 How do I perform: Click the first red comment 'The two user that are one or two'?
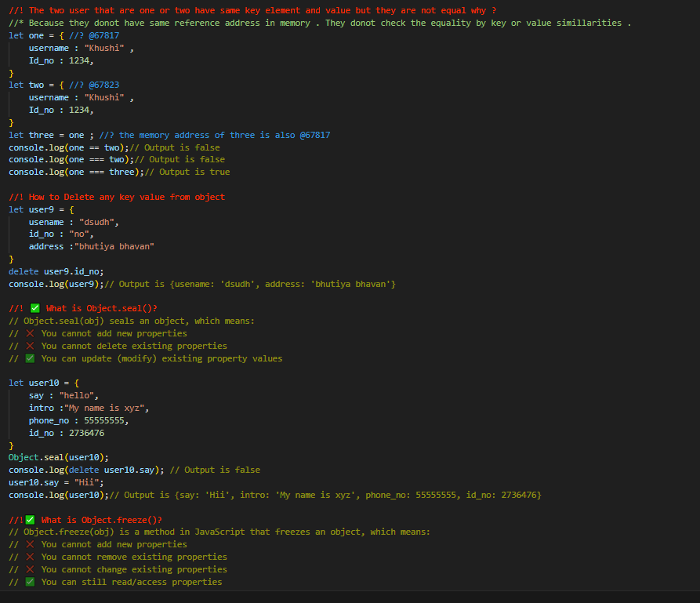point(252,11)
